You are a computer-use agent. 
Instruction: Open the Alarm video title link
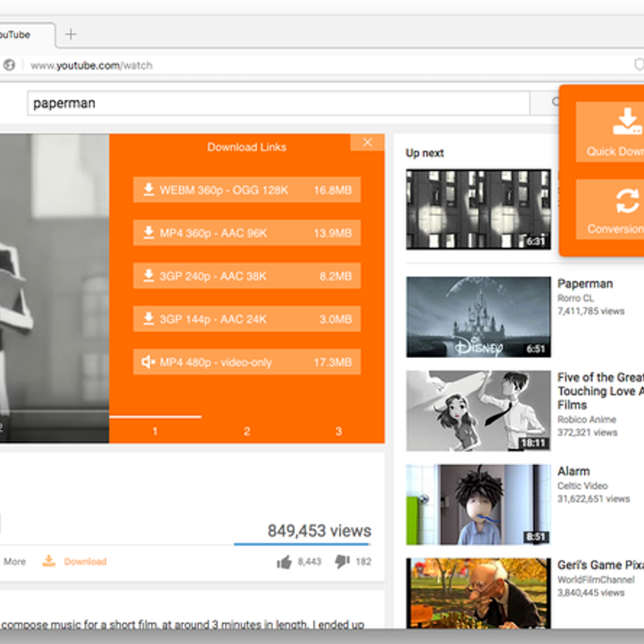click(574, 471)
